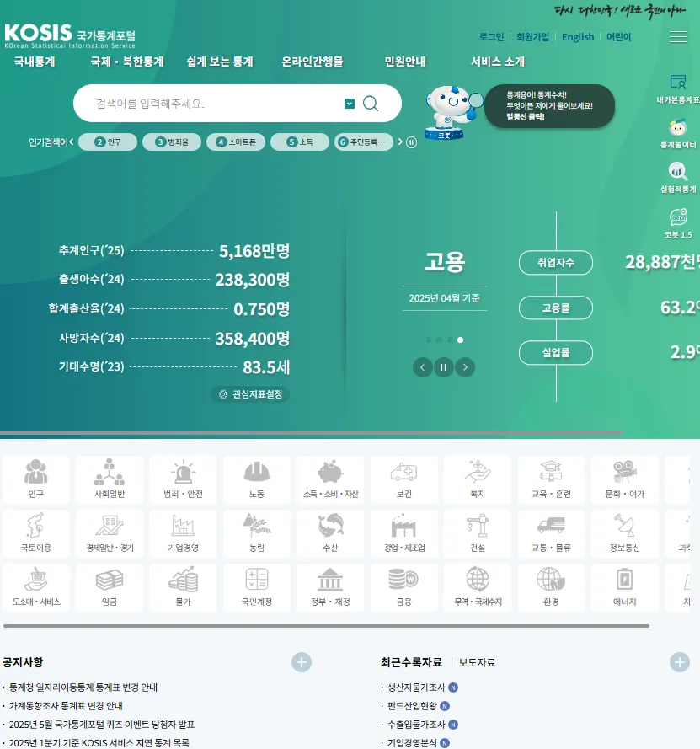This screenshot has width=700, height=749.
Task: Expand 최근수록자료 with the plus button
Action: (x=681, y=662)
